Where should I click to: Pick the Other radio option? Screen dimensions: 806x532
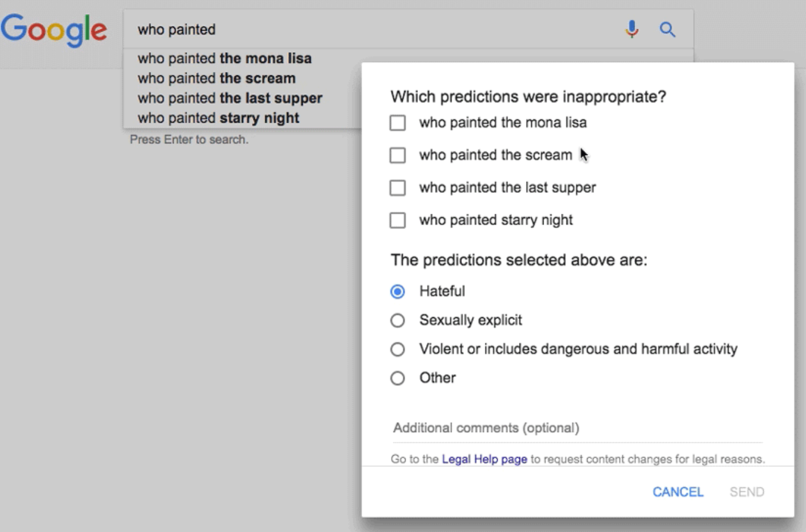coord(398,378)
